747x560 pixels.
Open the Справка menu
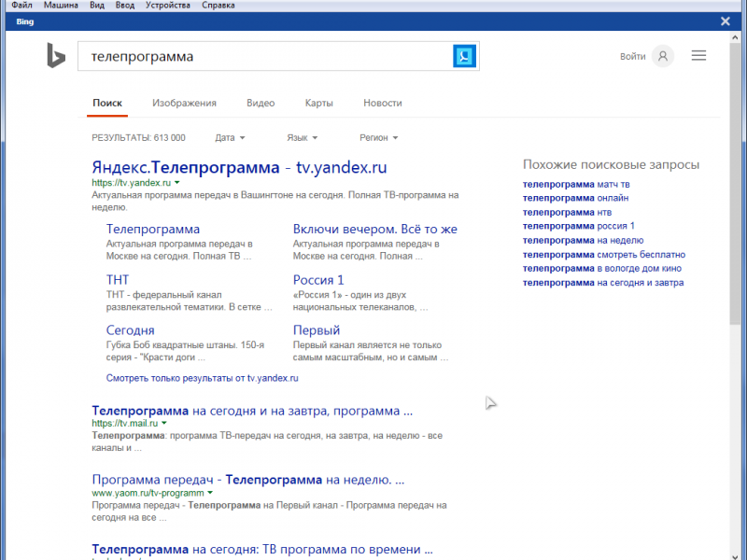pos(218,6)
